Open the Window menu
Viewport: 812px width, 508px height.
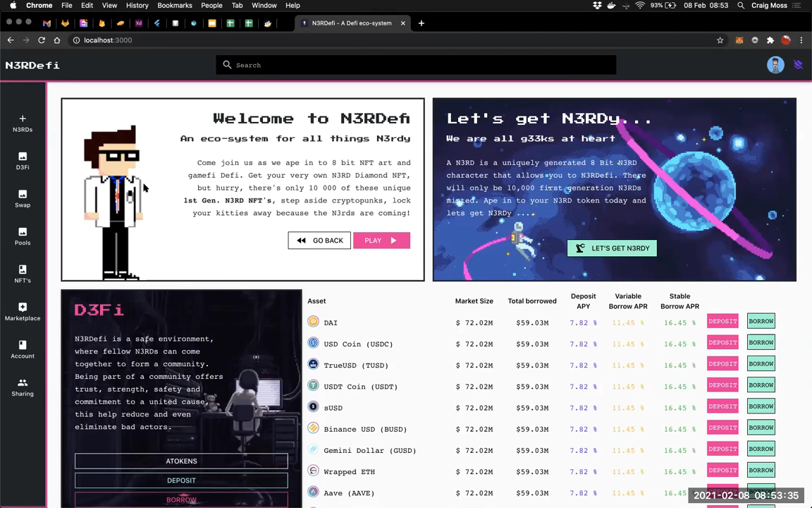[264, 5]
